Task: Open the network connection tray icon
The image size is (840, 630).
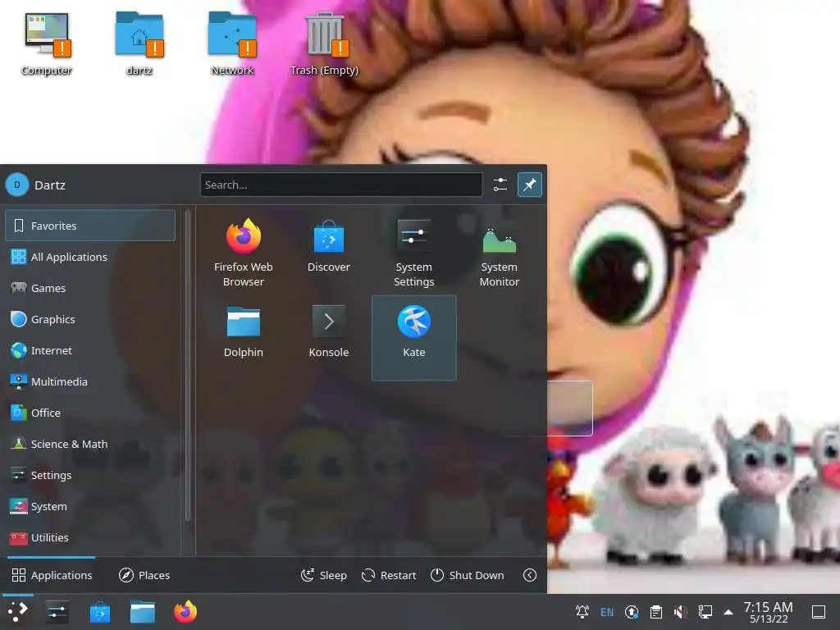Action: (x=705, y=612)
